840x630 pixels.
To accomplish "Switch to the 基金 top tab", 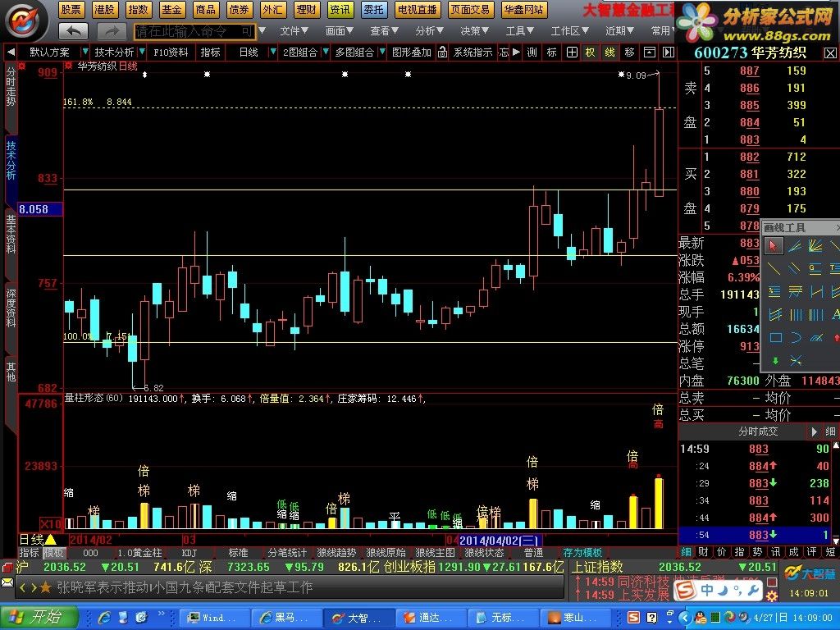I will coord(171,10).
